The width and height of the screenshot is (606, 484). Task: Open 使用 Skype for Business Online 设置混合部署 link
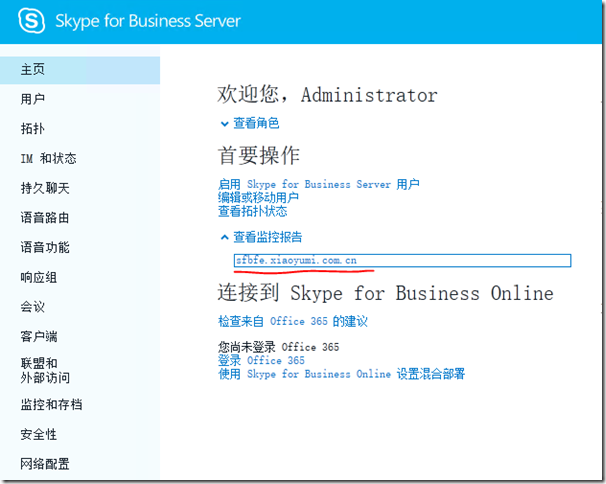click(342, 374)
